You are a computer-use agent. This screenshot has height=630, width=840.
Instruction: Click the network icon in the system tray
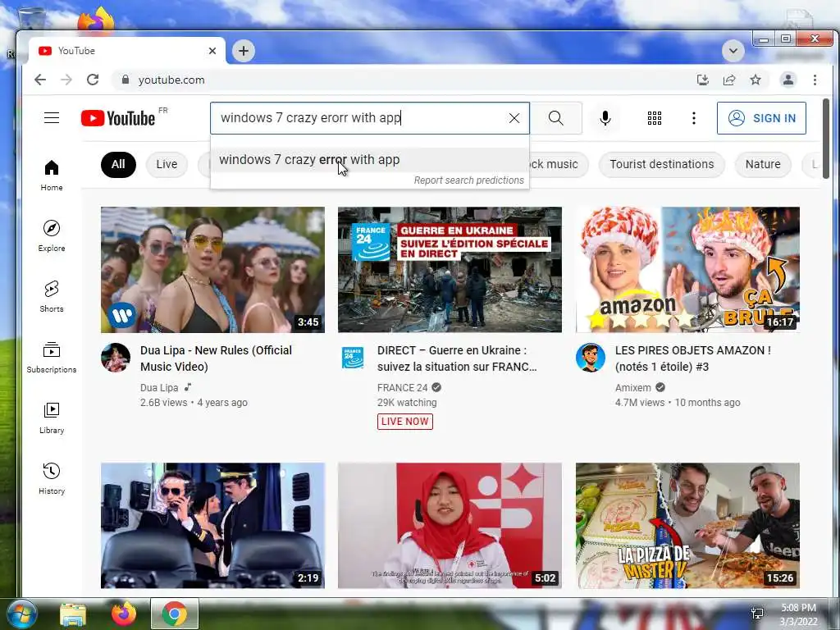pyautogui.click(x=757, y=614)
